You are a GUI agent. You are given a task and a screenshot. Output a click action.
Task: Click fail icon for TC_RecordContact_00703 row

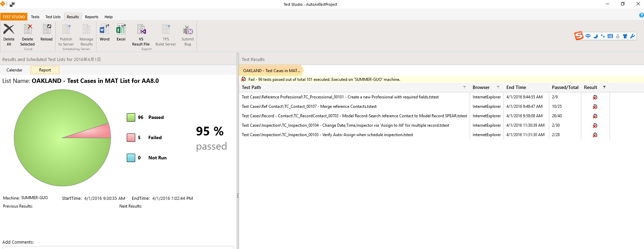(x=595, y=116)
